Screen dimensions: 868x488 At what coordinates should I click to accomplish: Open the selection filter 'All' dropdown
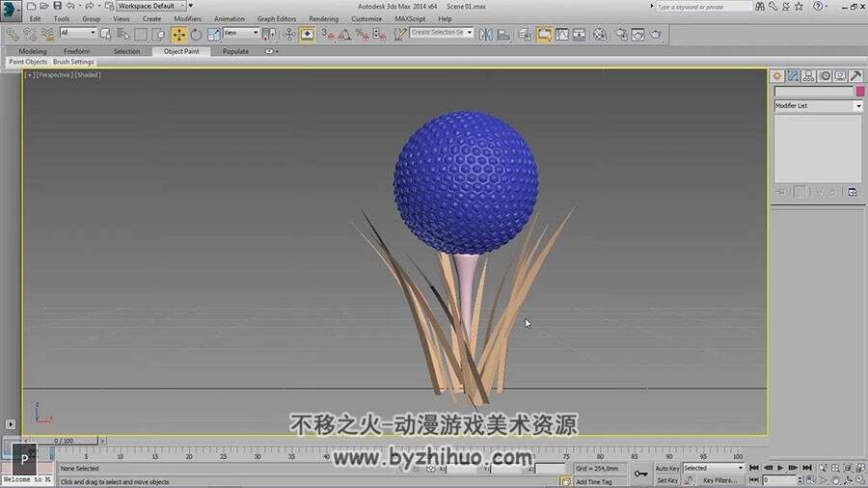pyautogui.click(x=78, y=33)
